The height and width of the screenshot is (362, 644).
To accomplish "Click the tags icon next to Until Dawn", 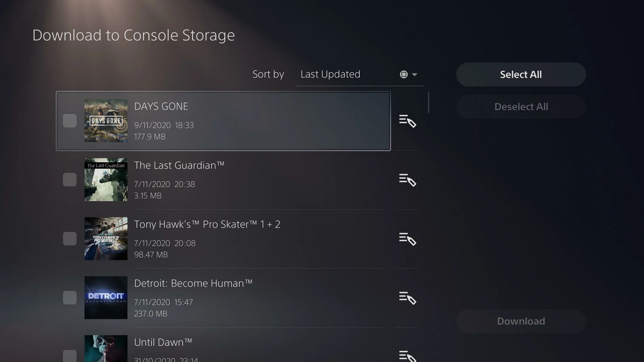I will [x=407, y=356].
